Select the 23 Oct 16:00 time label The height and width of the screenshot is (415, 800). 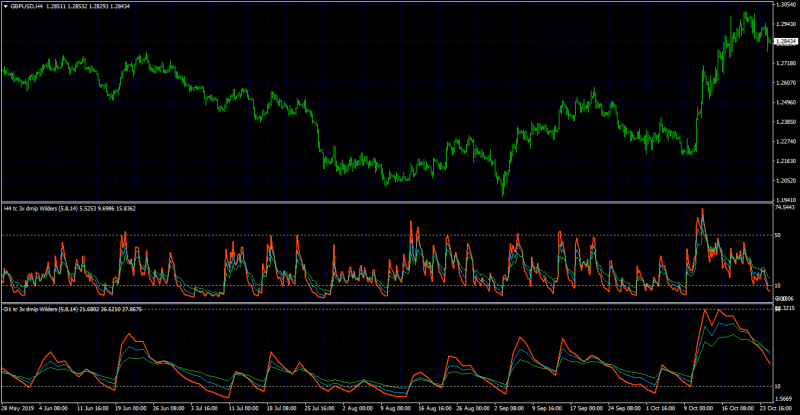776,408
